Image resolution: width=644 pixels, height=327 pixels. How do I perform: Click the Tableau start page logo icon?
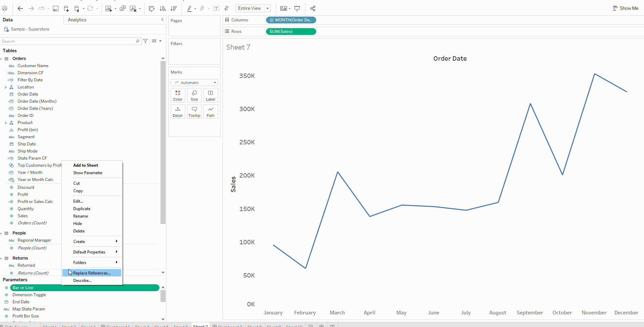(x=5, y=8)
